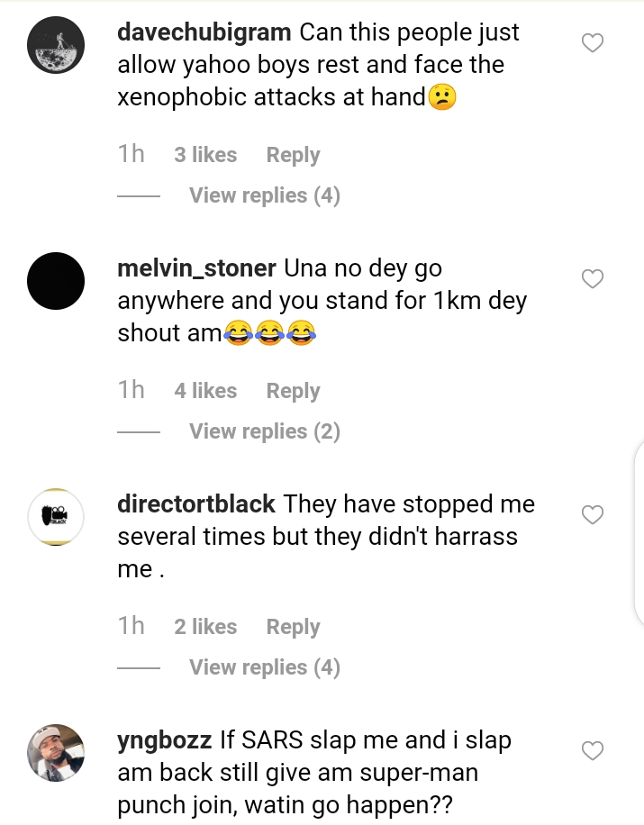644x825 pixels.
Task: Open the melvin_stoner username link
Action: tap(196, 268)
